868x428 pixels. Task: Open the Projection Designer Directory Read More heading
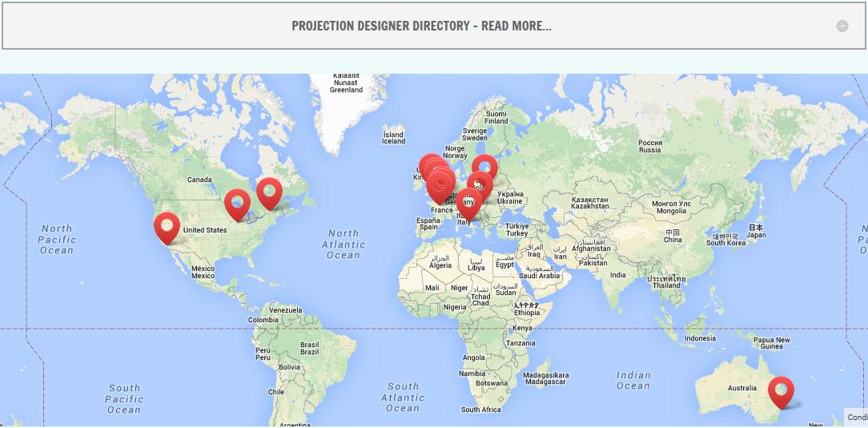tap(421, 26)
